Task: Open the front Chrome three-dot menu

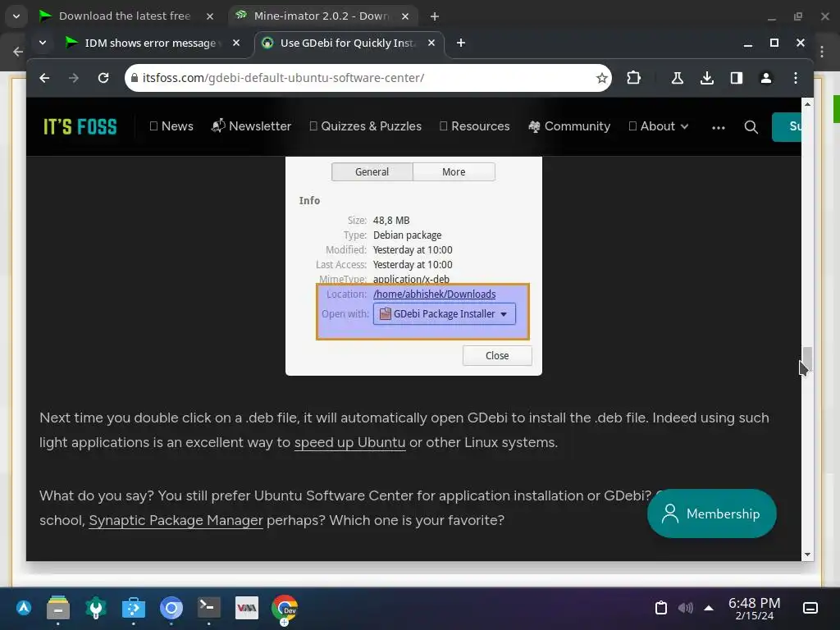Action: (795, 78)
